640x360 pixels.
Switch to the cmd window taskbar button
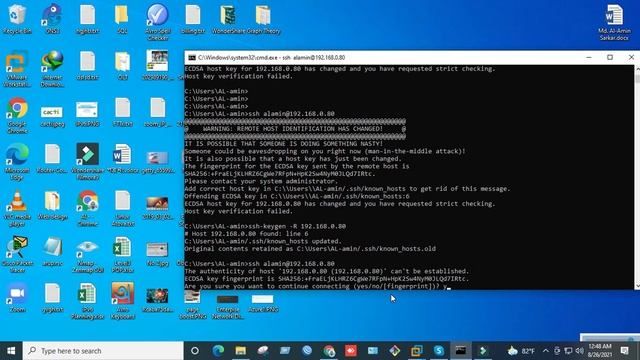click(x=461, y=351)
